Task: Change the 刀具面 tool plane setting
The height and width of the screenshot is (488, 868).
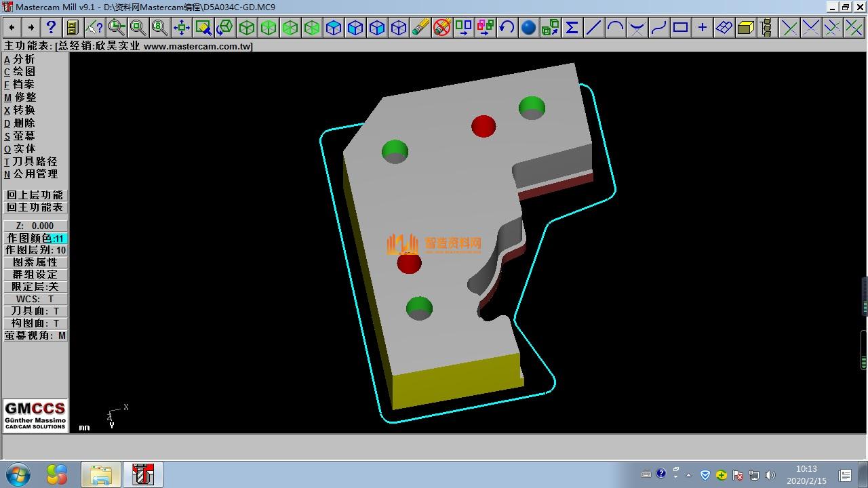Action: 35,311
